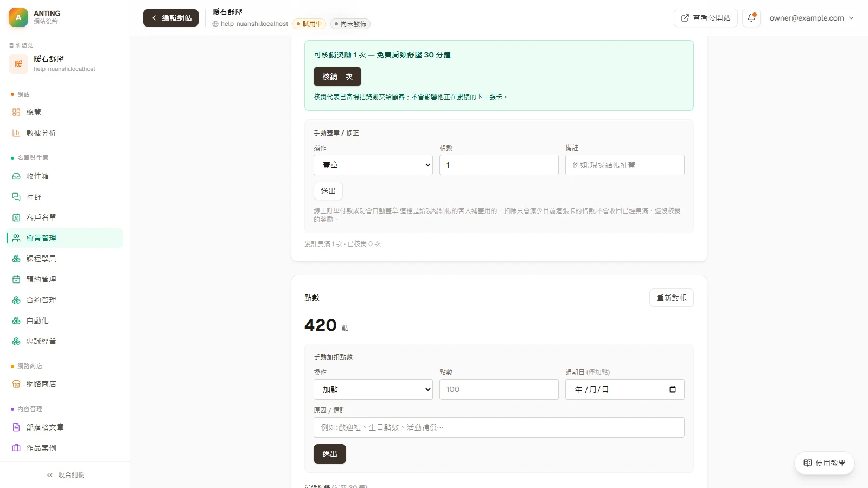The height and width of the screenshot is (488, 868).
Task: Open the 暖石舒壓 current site switcher
Action: coord(65,63)
